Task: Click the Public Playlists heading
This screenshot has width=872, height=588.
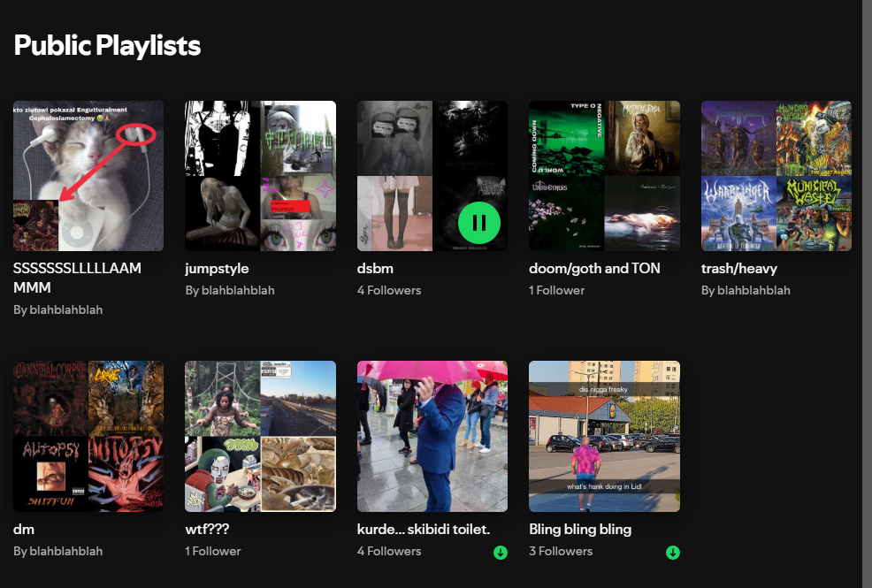Action: point(107,45)
